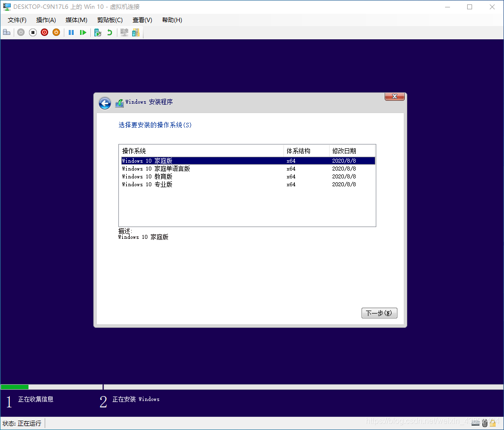Select Windows 10 家庭版 row

248,161
